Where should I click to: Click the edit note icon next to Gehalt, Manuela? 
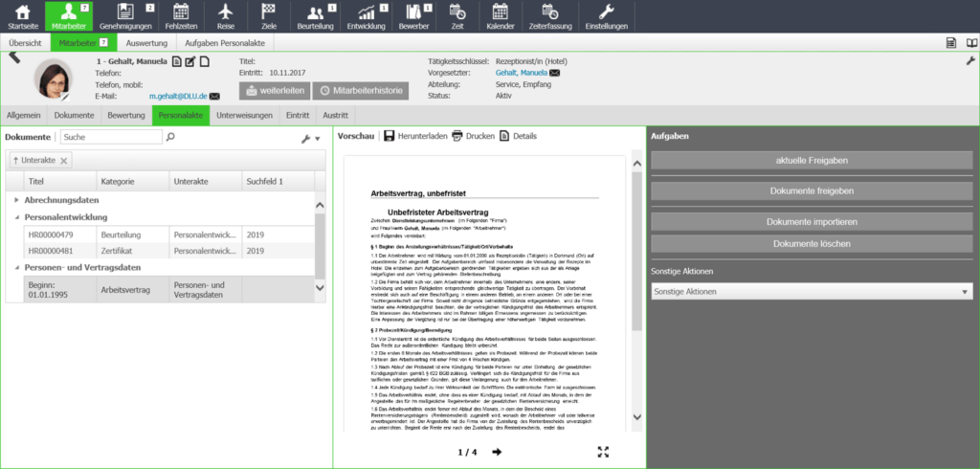click(190, 61)
